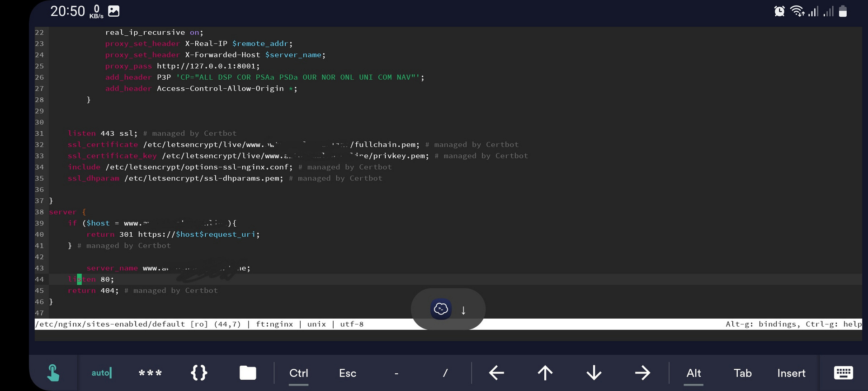The image size is (868, 391).
Task: Tap the dash key
Action: tap(396, 373)
